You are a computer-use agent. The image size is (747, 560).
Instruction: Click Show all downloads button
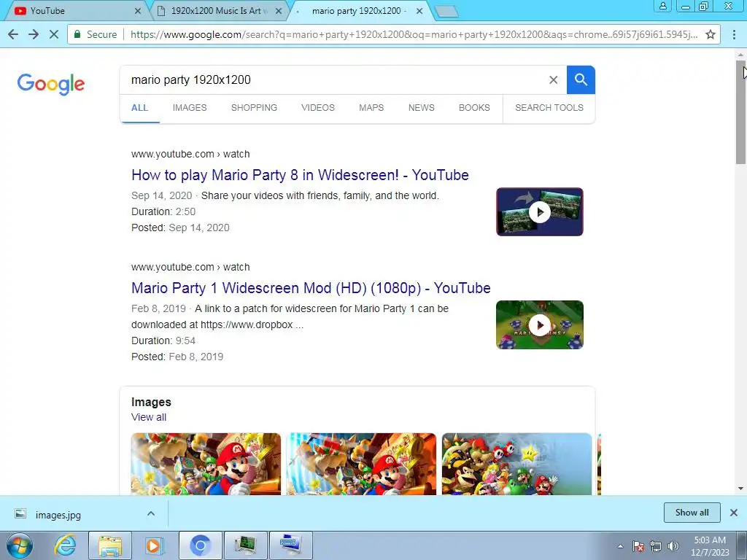[x=692, y=513]
